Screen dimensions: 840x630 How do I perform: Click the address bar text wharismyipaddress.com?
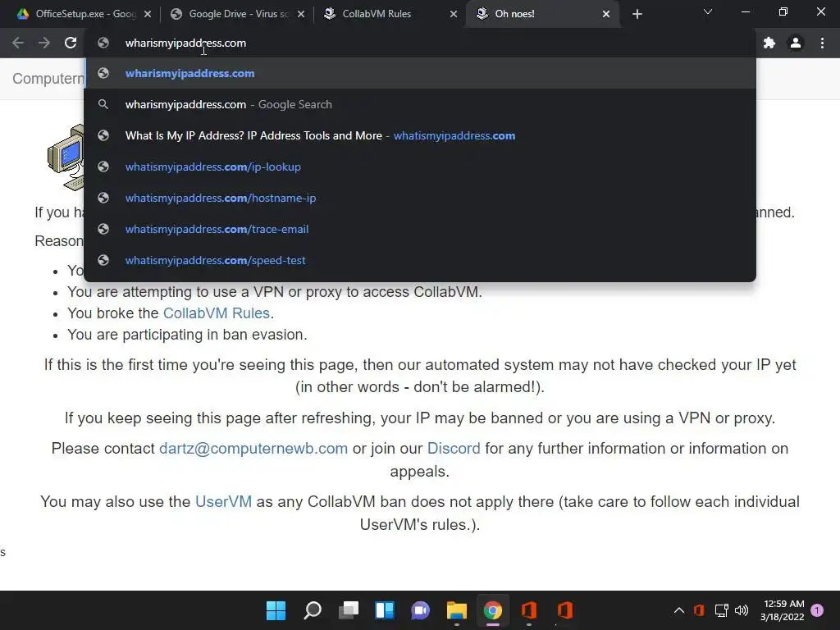click(185, 43)
